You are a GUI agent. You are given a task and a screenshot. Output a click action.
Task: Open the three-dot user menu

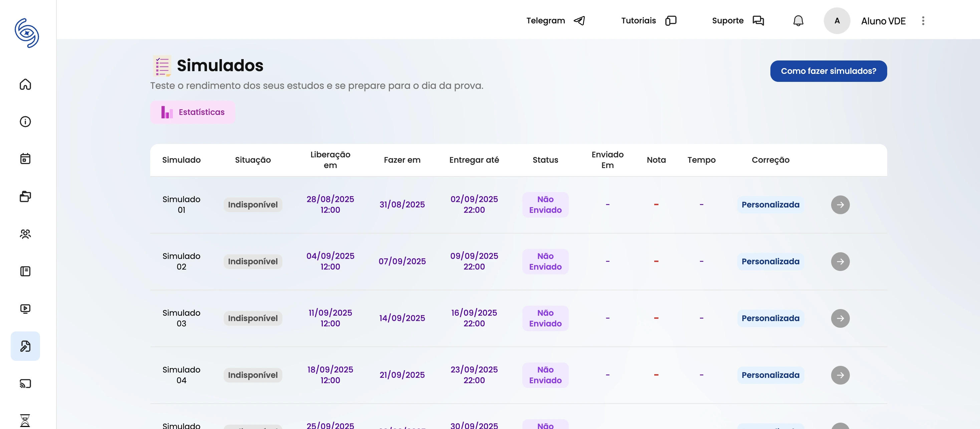point(923,21)
